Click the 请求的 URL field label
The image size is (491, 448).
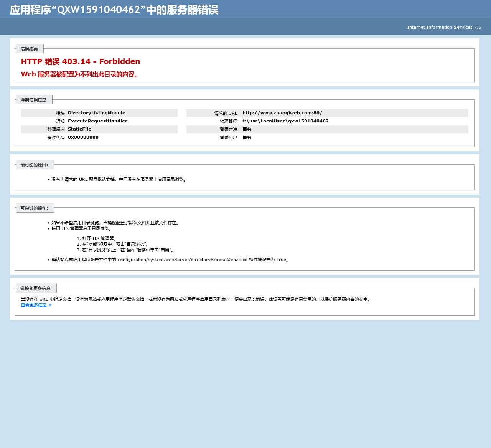226,113
